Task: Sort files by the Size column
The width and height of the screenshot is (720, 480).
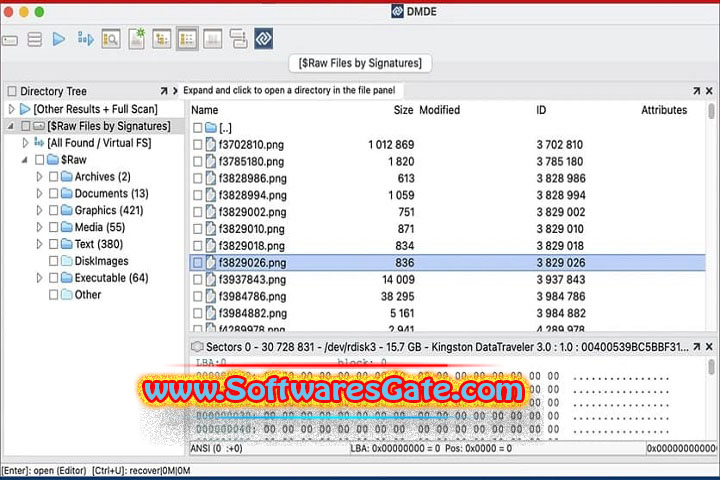Action: click(403, 110)
